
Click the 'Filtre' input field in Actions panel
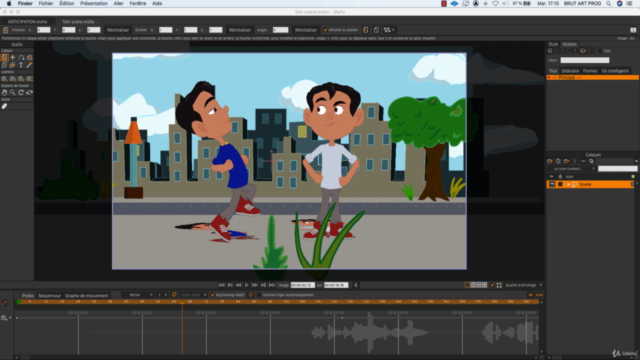[x=584, y=60]
